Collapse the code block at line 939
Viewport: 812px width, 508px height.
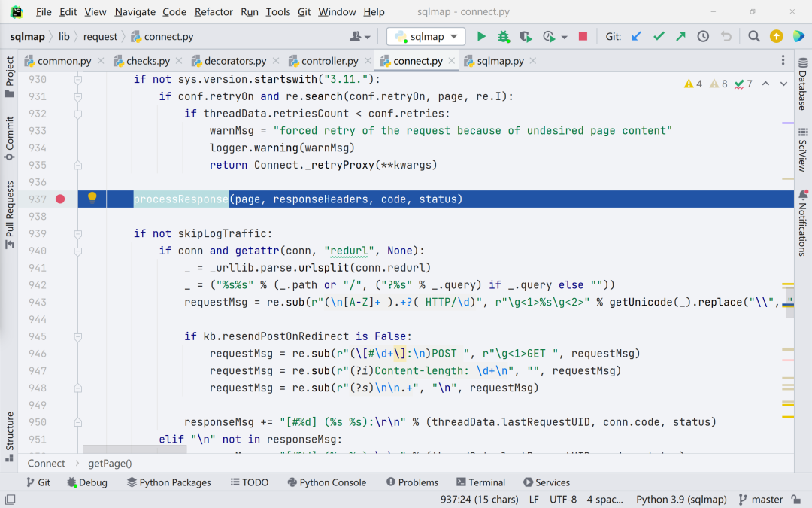pos(77,234)
